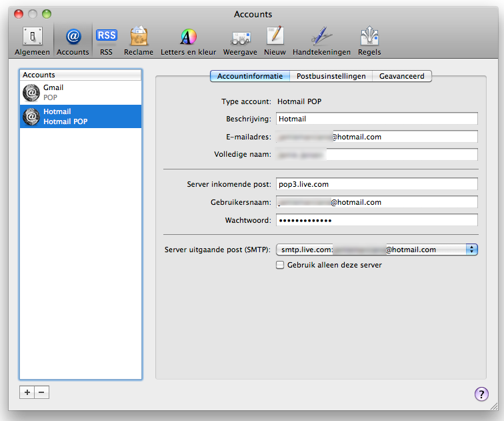Image resolution: width=504 pixels, height=421 pixels.
Task: Close the Accounts window with red button
Action: point(19,14)
